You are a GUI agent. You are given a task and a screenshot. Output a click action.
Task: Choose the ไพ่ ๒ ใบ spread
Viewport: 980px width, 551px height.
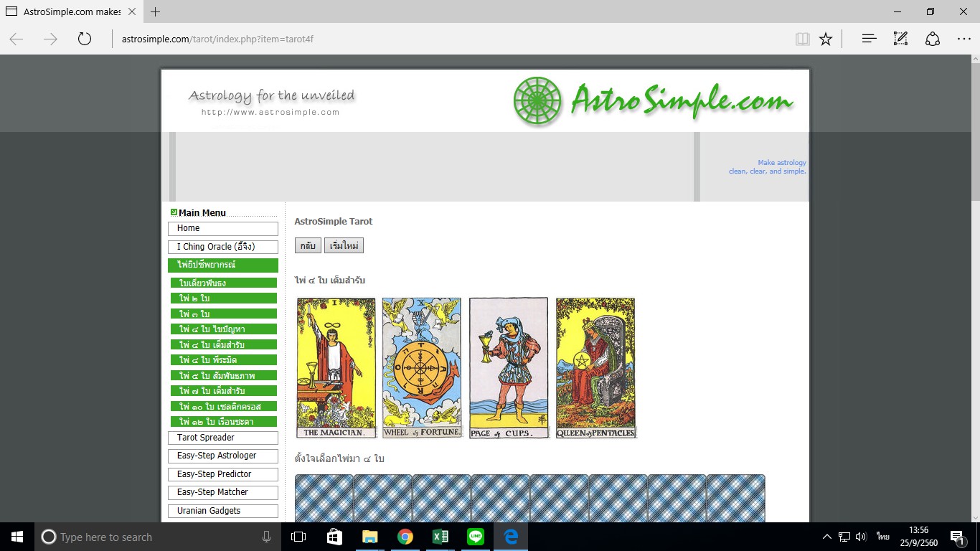[224, 298]
